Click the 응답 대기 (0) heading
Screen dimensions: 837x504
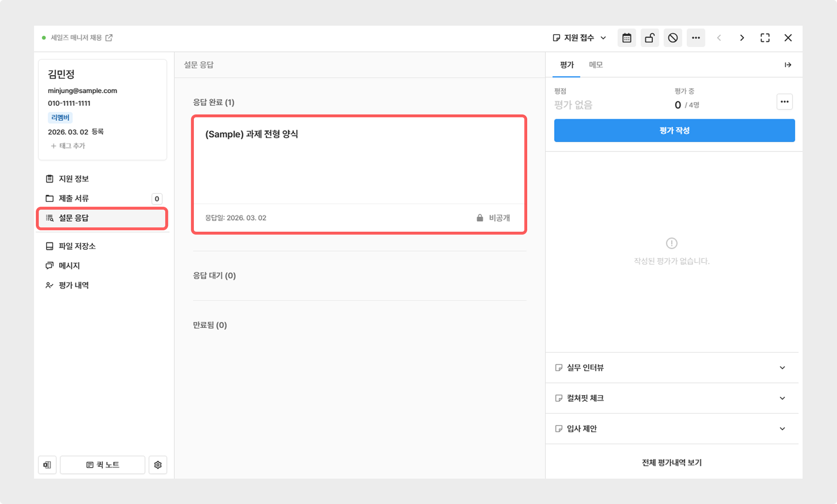[214, 276]
